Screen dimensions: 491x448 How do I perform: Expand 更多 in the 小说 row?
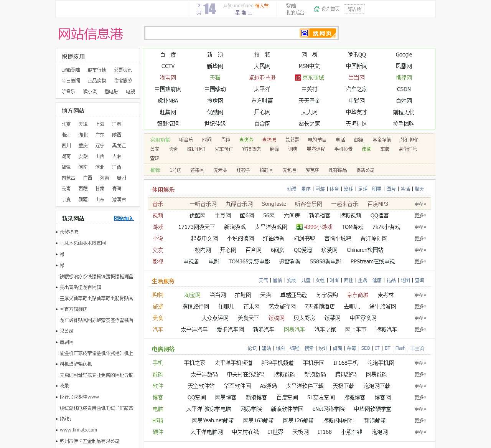tap(420, 238)
